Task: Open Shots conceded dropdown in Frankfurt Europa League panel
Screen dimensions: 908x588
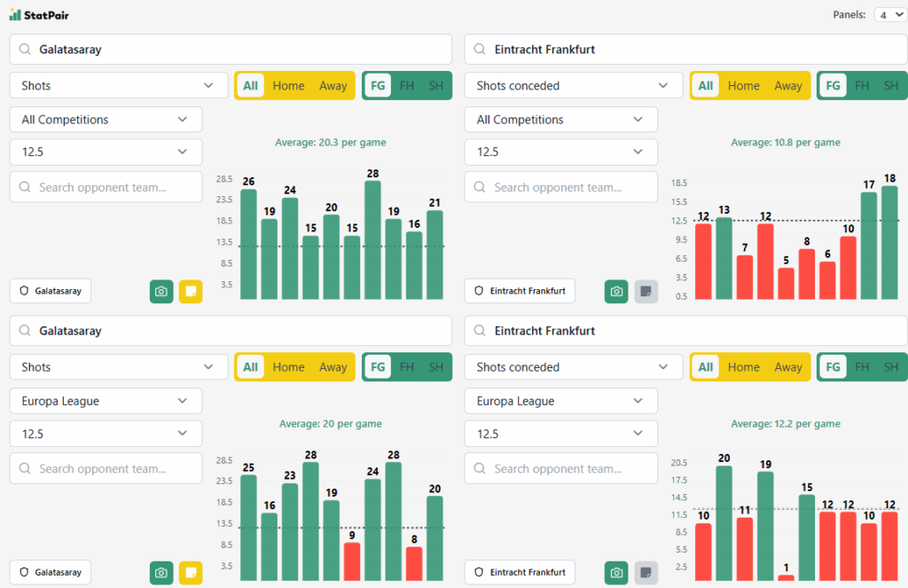Action: pos(574,367)
